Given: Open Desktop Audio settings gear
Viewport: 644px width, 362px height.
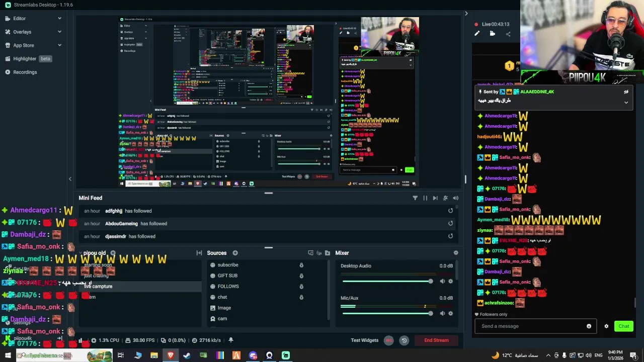Looking at the screenshot, I should pos(450,281).
